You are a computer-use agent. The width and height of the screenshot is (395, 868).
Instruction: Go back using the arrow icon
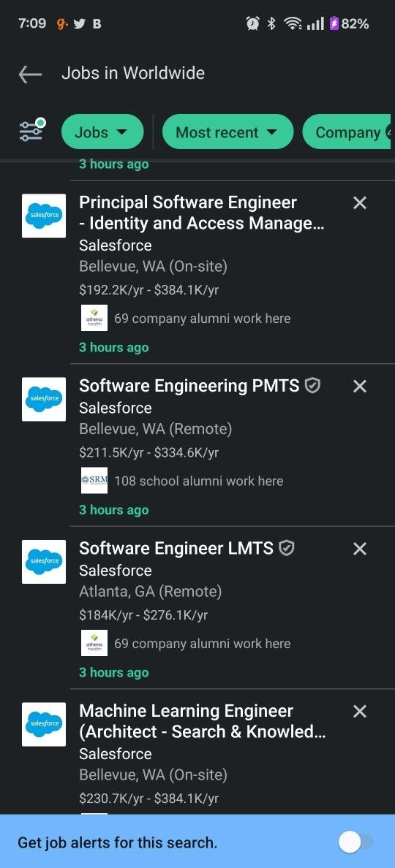click(x=30, y=74)
